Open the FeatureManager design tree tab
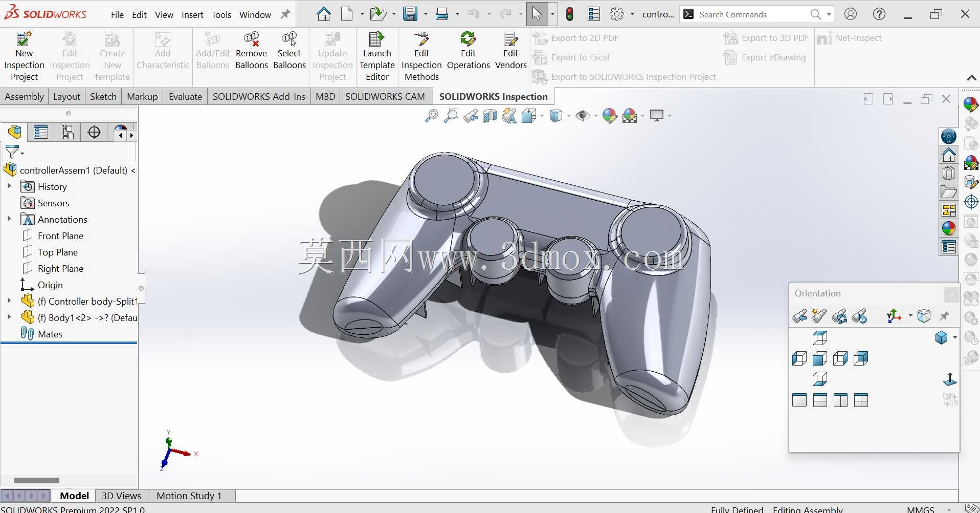This screenshot has width=980, height=513. (x=15, y=133)
